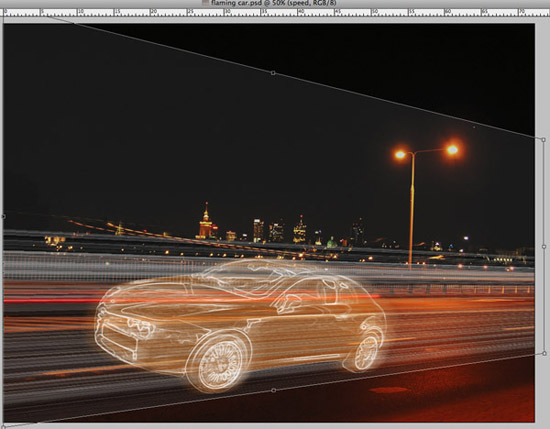The image size is (550, 429).
Task: Click the top-middle transform handle
Action: point(273,73)
